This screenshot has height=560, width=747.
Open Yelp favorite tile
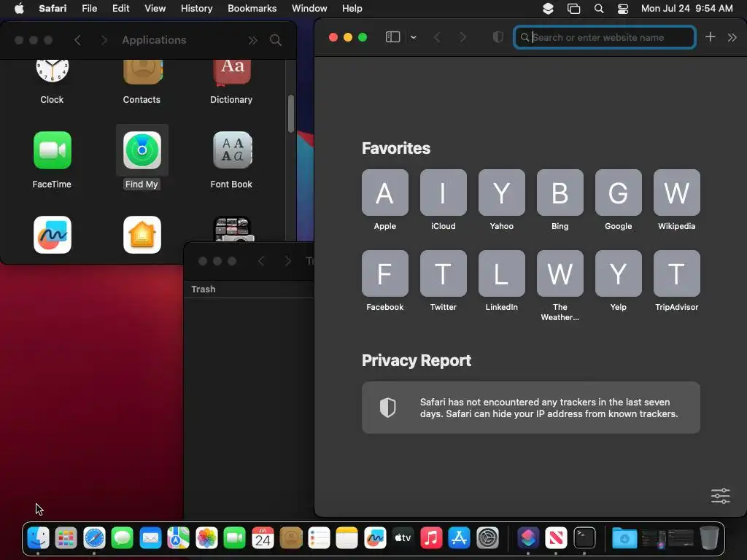619,273
